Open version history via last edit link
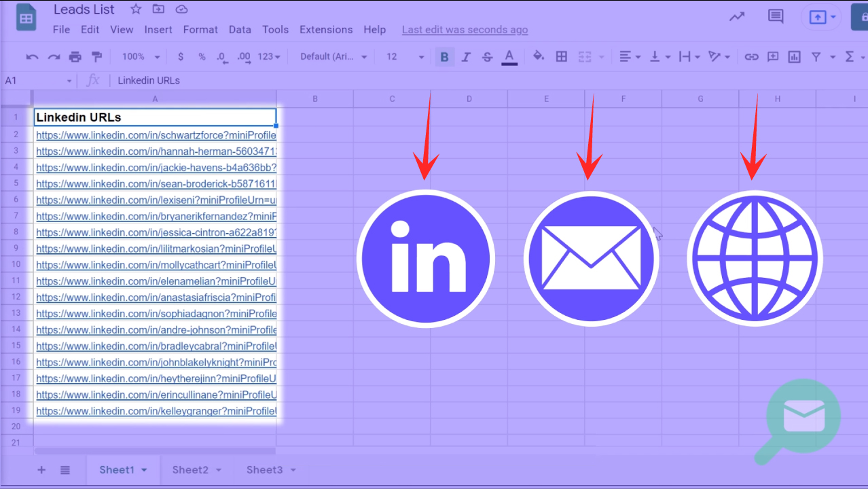The width and height of the screenshot is (868, 489). pos(465,30)
